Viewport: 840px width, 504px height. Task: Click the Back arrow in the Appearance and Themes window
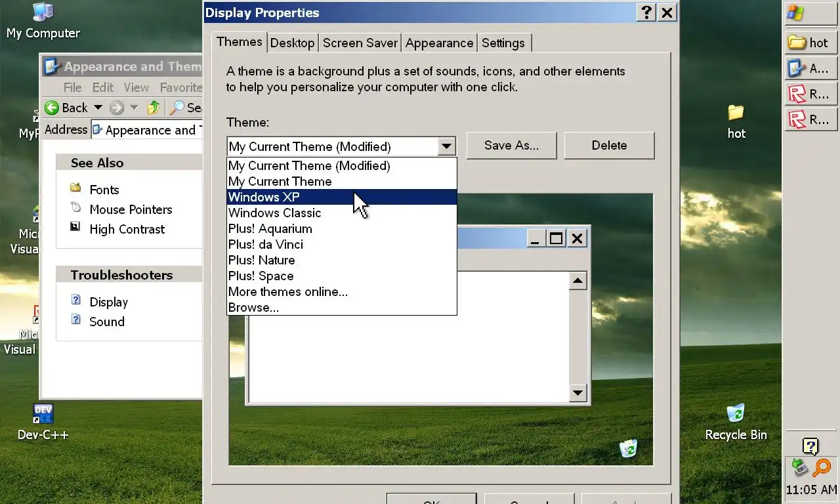[52, 108]
